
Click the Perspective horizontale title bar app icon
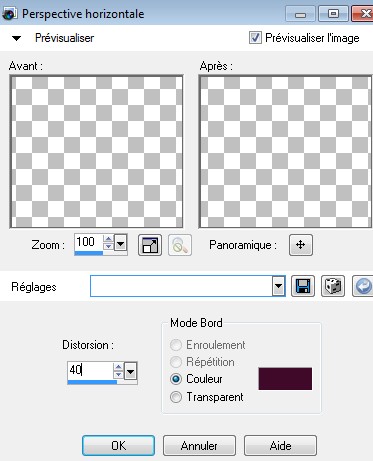point(9,14)
